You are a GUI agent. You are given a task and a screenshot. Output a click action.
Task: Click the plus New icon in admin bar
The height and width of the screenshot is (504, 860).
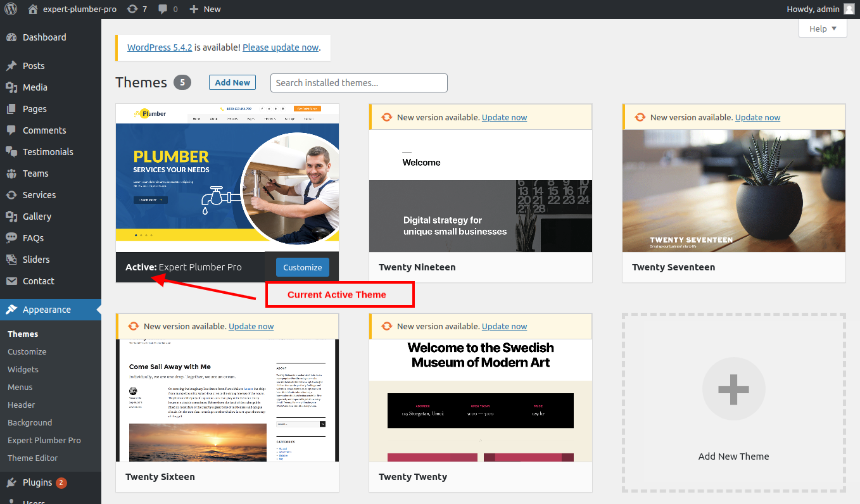coord(194,9)
